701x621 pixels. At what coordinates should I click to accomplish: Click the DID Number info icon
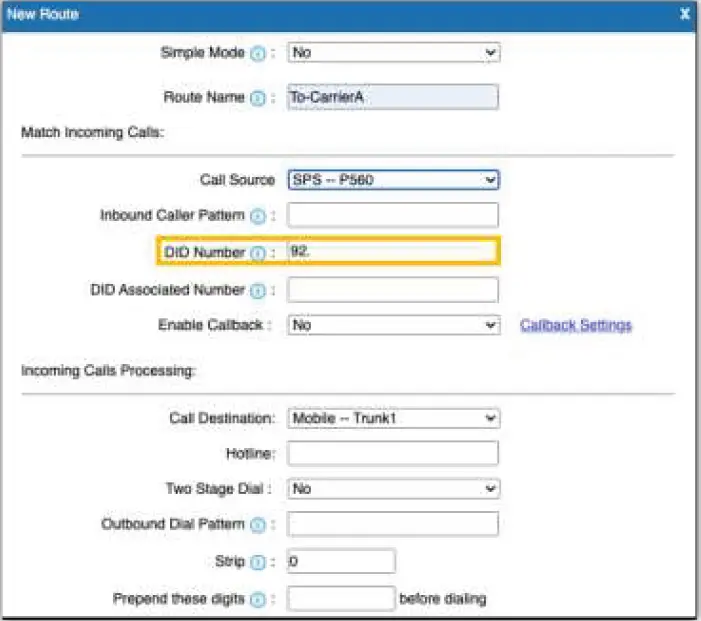pos(258,253)
